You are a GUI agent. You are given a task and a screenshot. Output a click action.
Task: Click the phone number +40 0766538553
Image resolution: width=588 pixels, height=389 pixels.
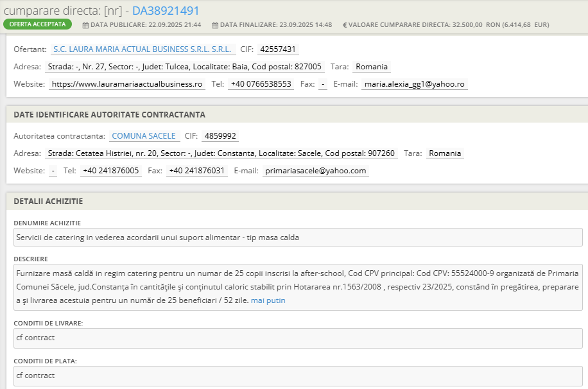point(261,84)
